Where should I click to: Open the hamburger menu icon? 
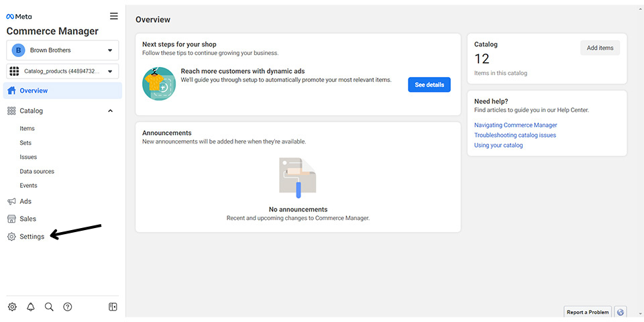coord(114,16)
